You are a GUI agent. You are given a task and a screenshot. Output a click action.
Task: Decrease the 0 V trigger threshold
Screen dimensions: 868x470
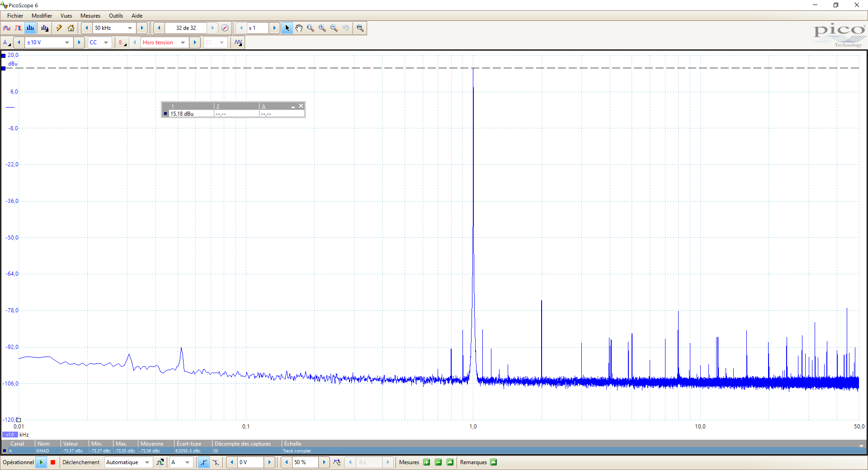click(x=232, y=462)
